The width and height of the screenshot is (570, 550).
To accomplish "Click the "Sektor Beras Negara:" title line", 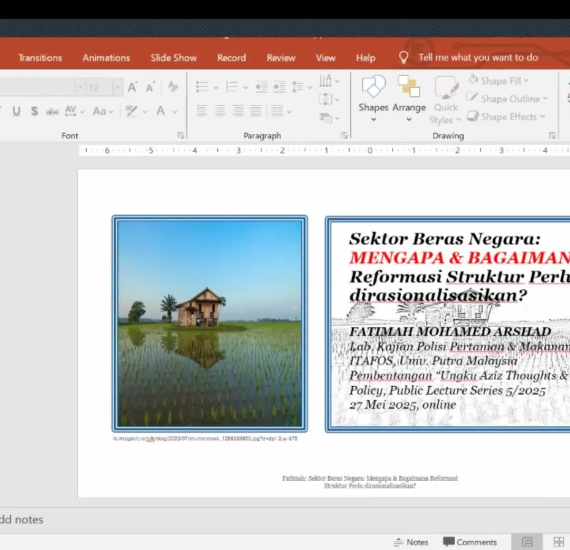I will pos(445,239).
